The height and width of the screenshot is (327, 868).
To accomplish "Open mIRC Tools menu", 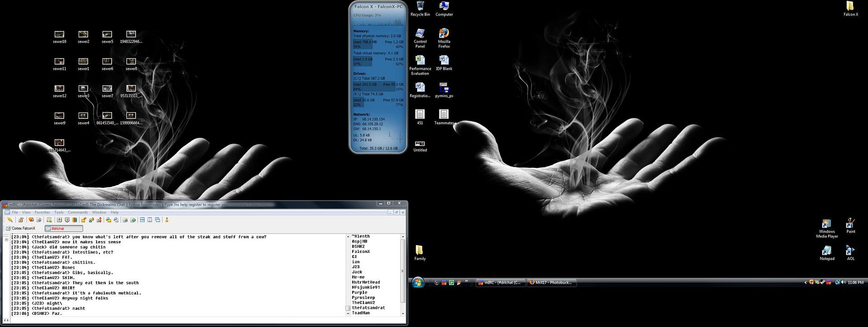I will (x=59, y=212).
